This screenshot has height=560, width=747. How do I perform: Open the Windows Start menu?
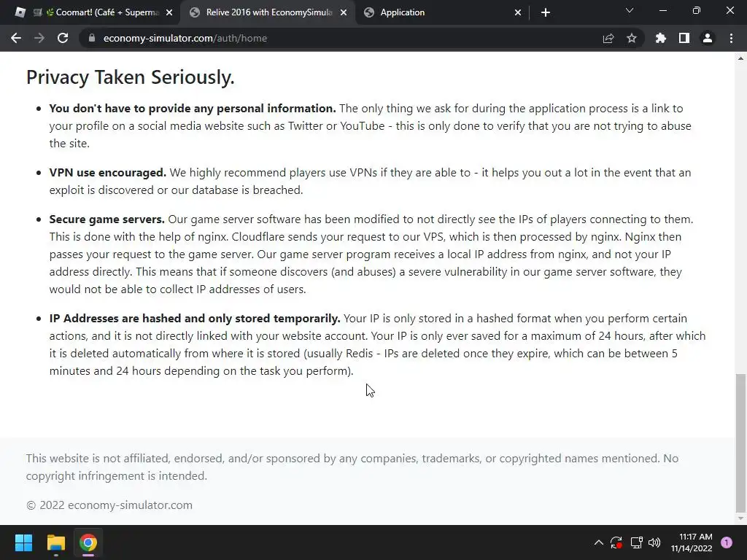(x=23, y=542)
